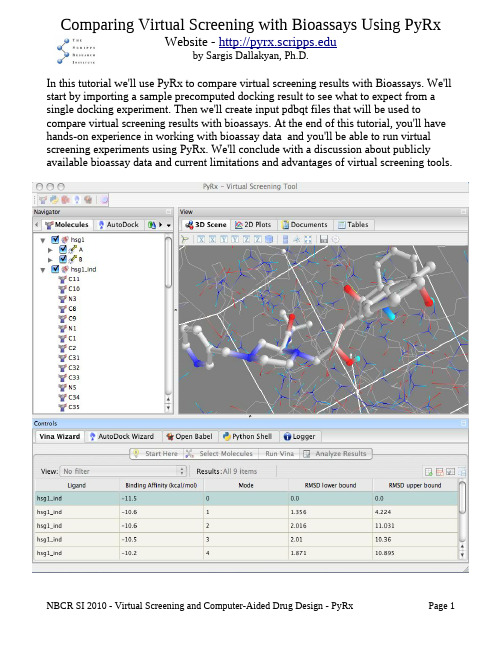The width and height of the screenshot is (502, 659).
Task: Click the Save image disk icon in 3D toolbar
Action: (323, 239)
